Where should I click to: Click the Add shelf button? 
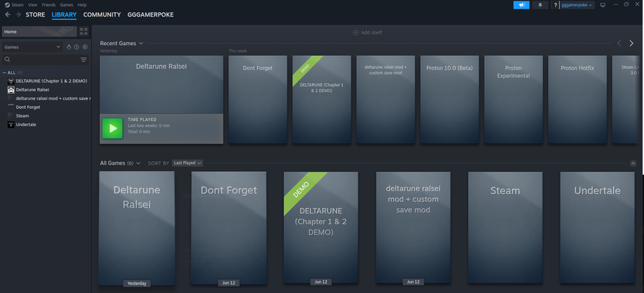pos(368,32)
